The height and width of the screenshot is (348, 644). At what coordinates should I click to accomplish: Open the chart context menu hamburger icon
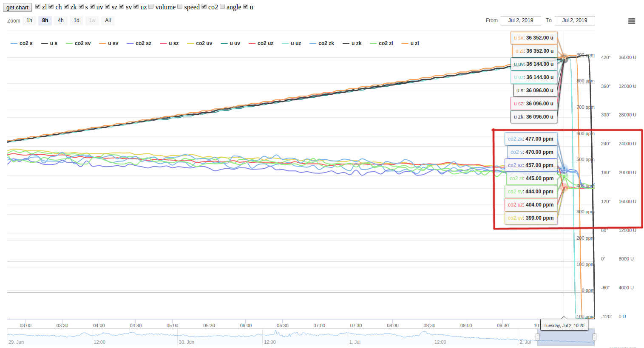coord(632,21)
